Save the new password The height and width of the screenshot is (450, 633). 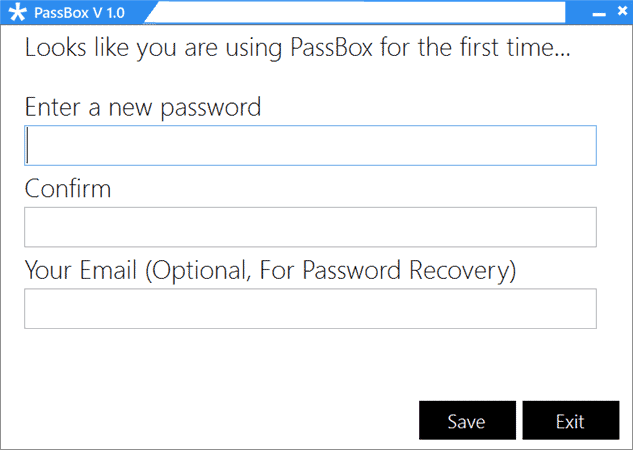click(467, 420)
